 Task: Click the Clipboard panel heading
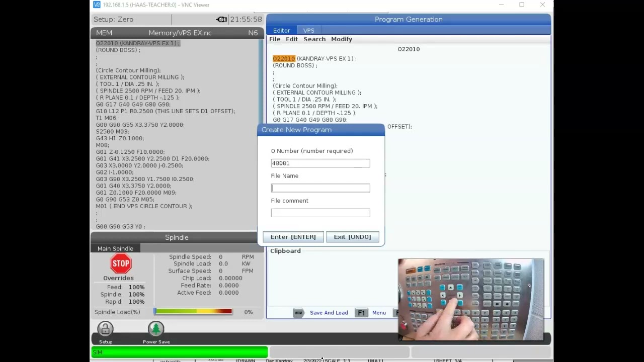285,251
